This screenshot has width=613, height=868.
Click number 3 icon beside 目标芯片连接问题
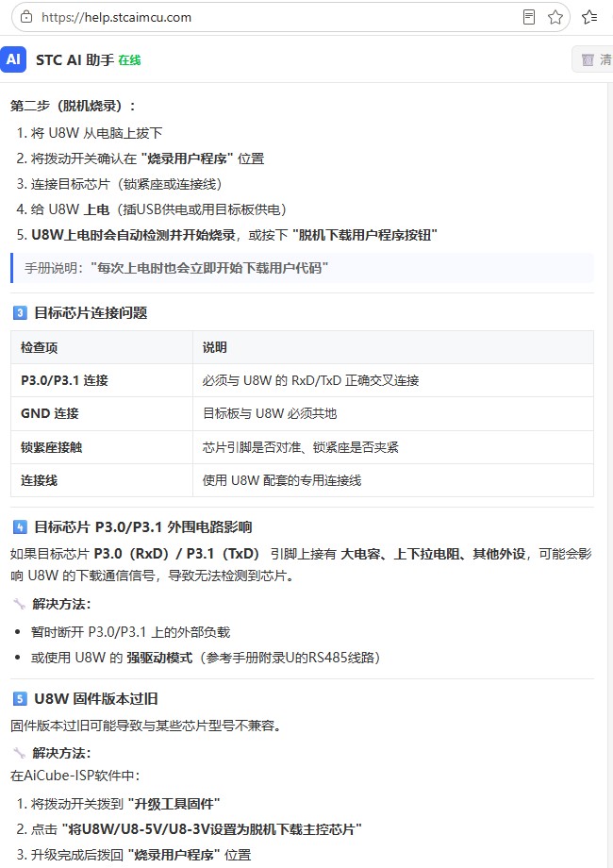[x=20, y=313]
